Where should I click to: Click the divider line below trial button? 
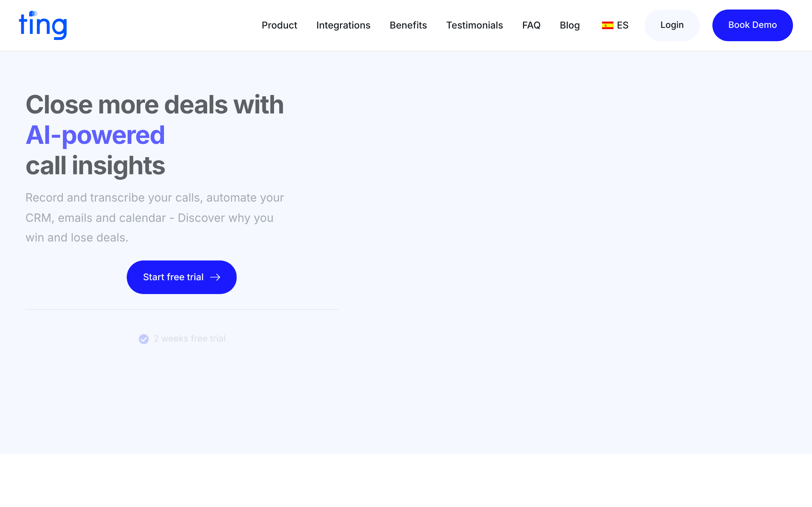point(181,310)
